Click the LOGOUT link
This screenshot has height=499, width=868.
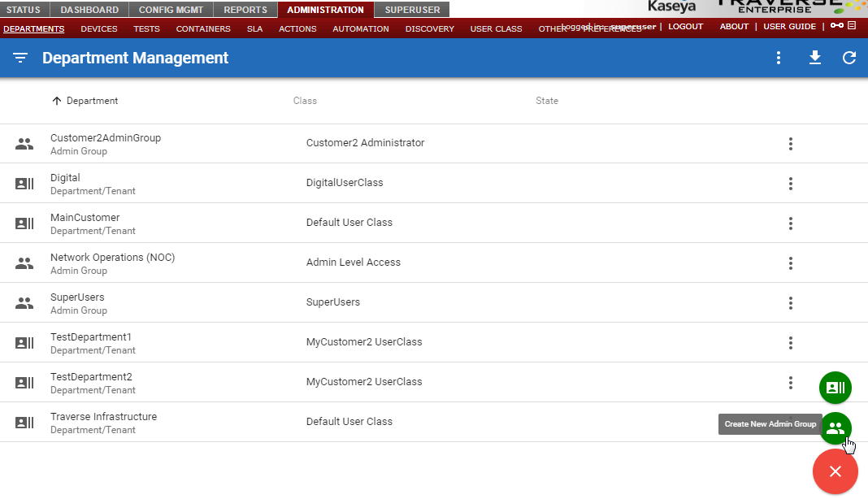(685, 27)
